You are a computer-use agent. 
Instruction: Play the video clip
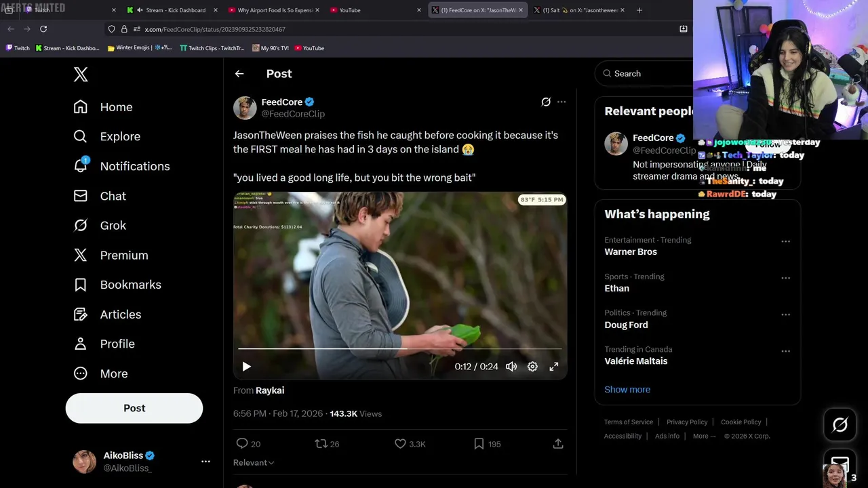click(x=246, y=367)
